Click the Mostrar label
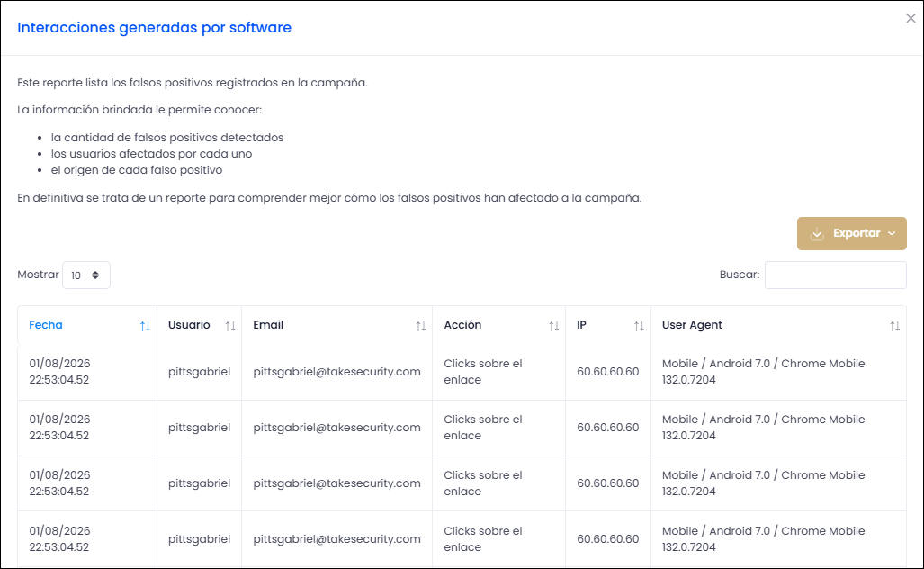The width and height of the screenshot is (924, 569). (38, 275)
